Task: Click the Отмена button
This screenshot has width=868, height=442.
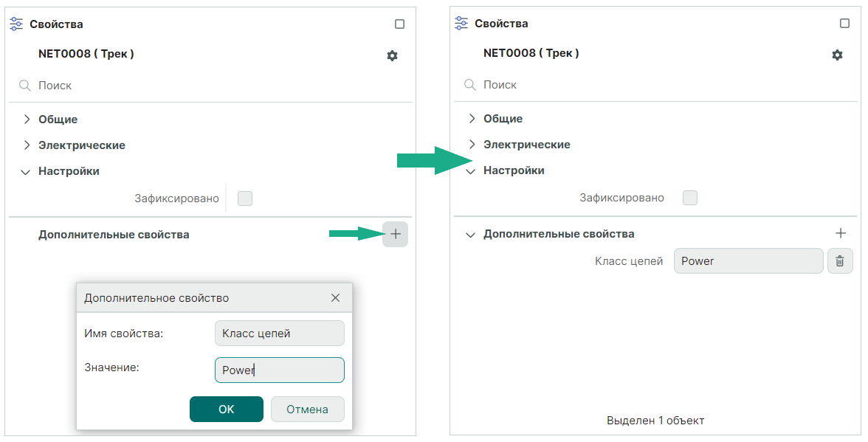Action: coord(307,410)
